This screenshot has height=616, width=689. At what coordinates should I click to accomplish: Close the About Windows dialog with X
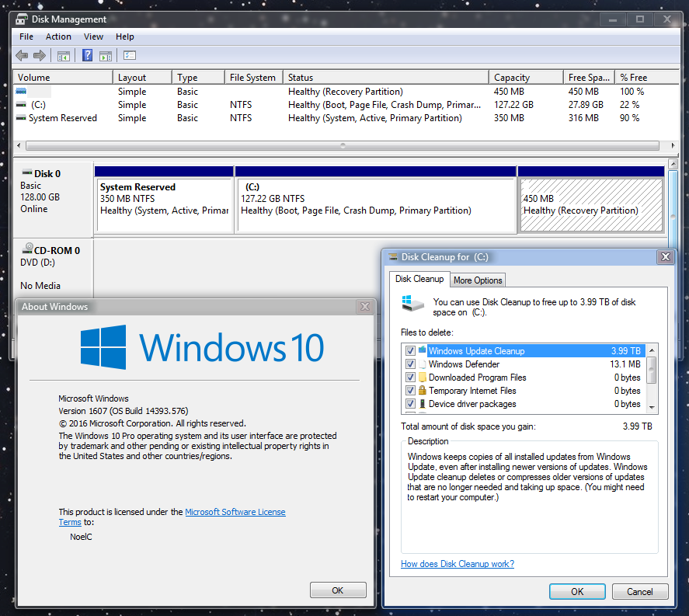(x=365, y=306)
